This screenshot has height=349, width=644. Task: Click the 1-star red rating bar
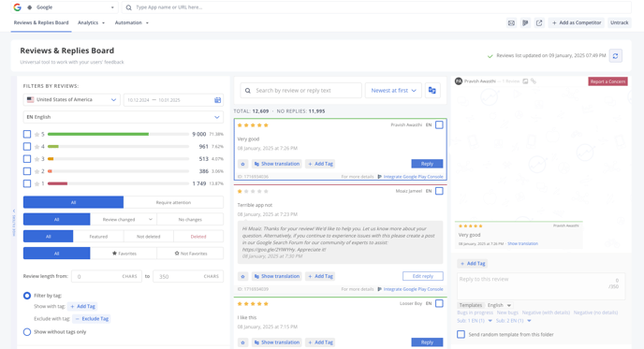pyautogui.click(x=57, y=183)
